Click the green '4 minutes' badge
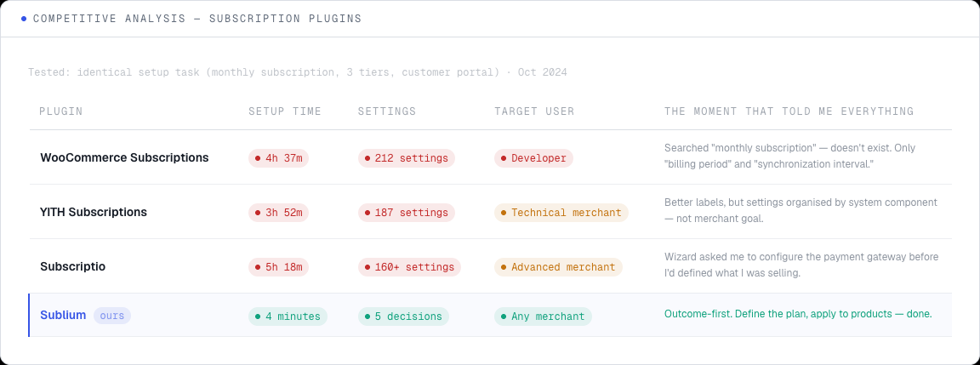This screenshot has width=980, height=365. [x=288, y=317]
